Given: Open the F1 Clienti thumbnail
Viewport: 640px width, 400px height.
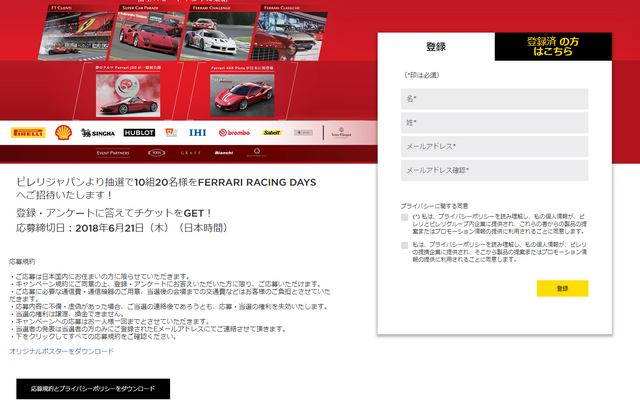Looking at the screenshot, I should (76, 36).
